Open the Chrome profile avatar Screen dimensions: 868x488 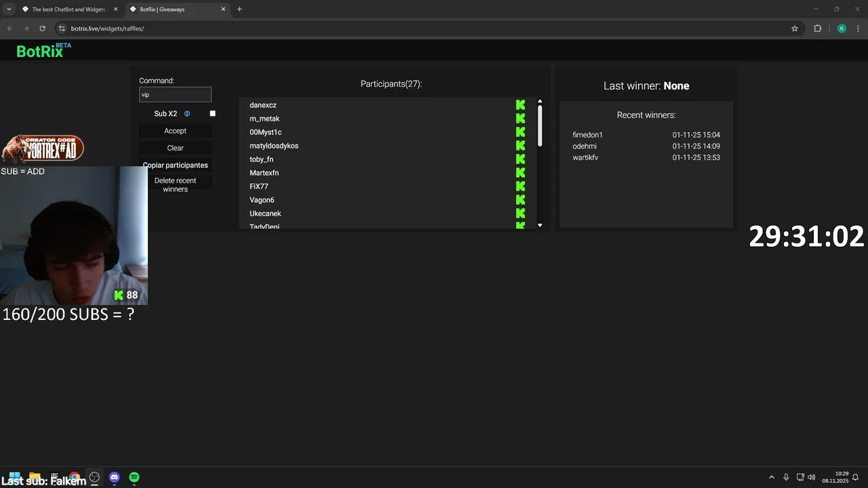842,28
